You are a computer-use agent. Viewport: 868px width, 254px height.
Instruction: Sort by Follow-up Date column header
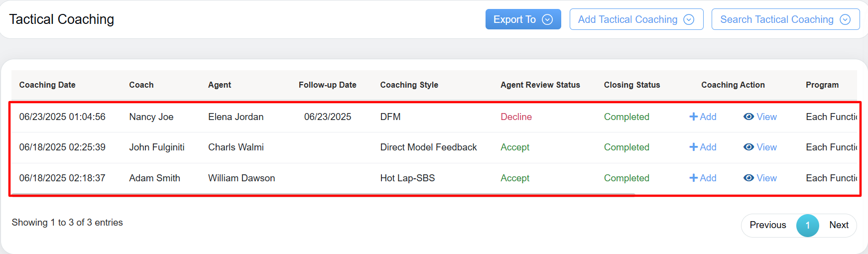click(327, 85)
